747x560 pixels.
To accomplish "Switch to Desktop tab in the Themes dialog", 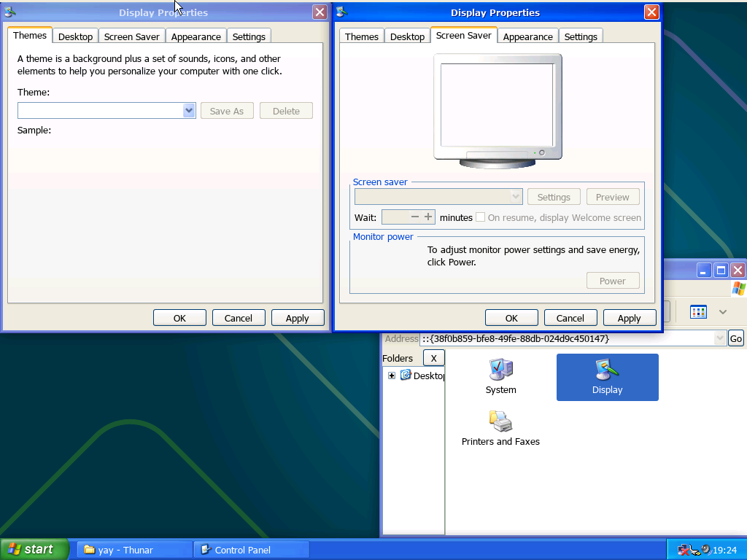I will pyautogui.click(x=75, y=36).
